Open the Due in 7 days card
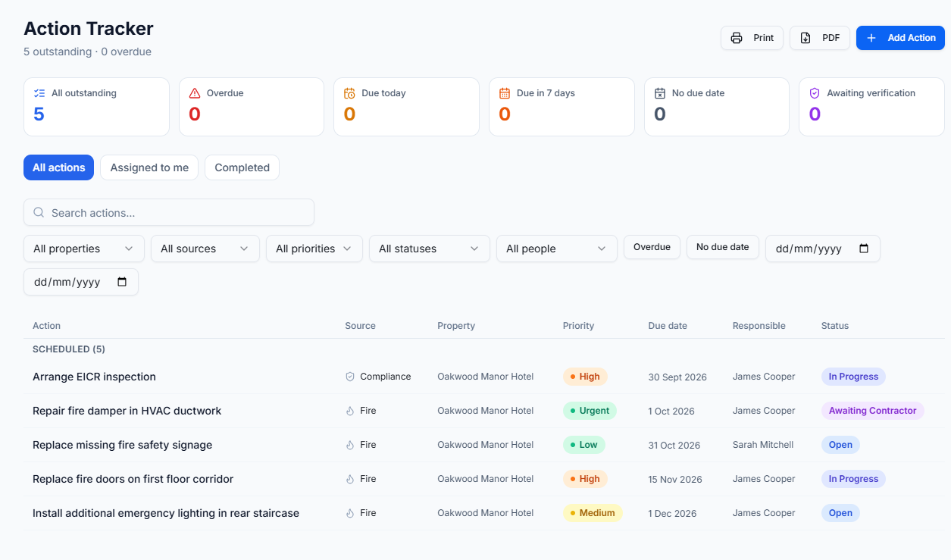 [x=562, y=107]
